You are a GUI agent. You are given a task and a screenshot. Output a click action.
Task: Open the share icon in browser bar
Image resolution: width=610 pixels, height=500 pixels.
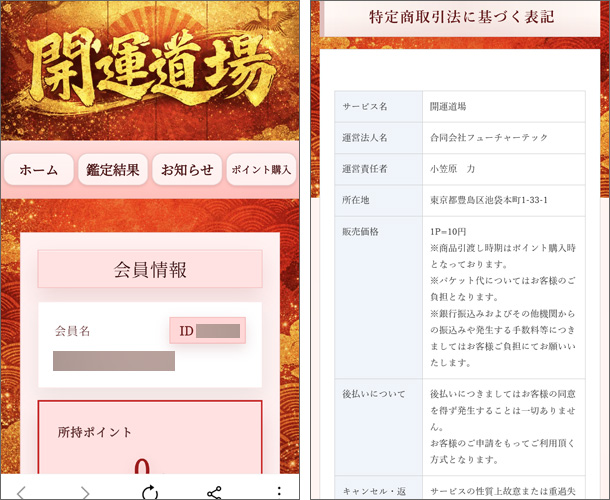coord(214,493)
